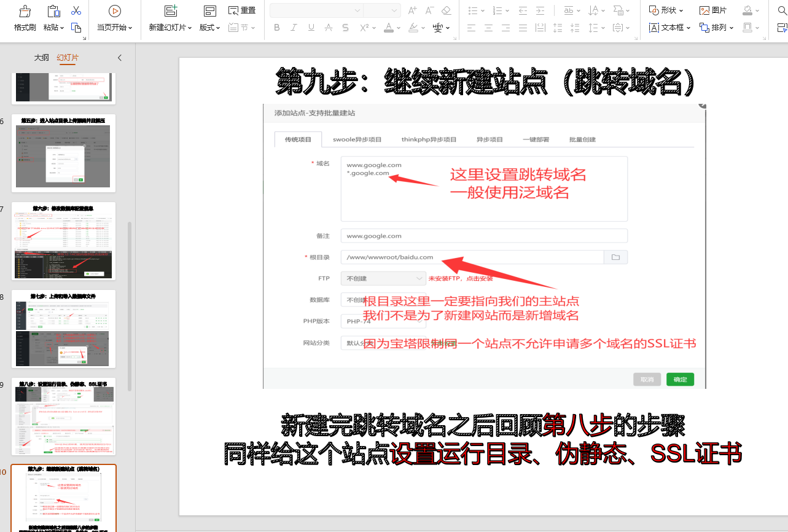This screenshot has width=788, height=532.
Task: Start slideshow from current page (当页开始)
Action: pyautogui.click(x=114, y=17)
